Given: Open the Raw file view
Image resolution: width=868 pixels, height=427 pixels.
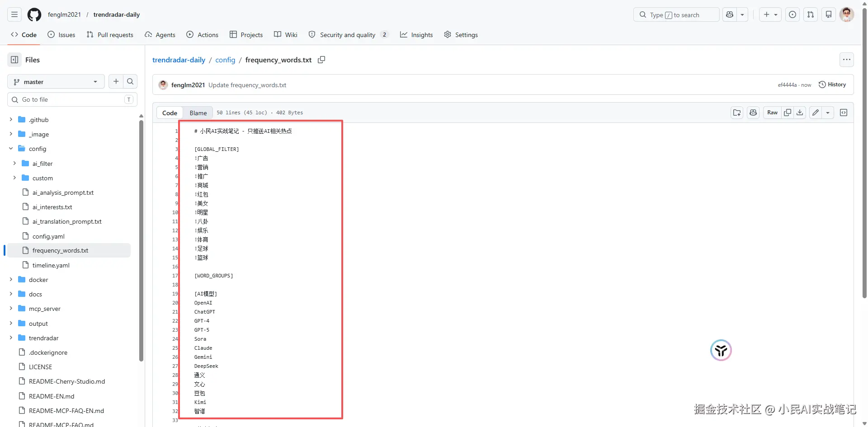Looking at the screenshot, I should tap(772, 113).
